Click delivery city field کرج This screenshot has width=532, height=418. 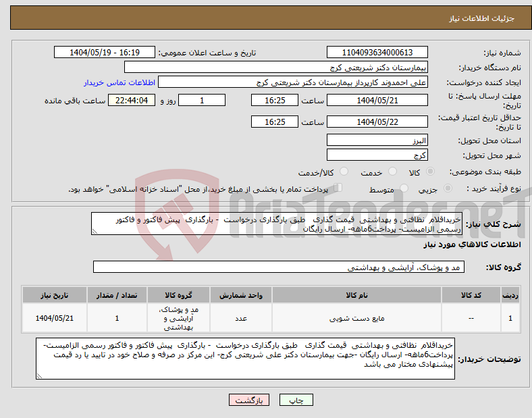[377, 155]
